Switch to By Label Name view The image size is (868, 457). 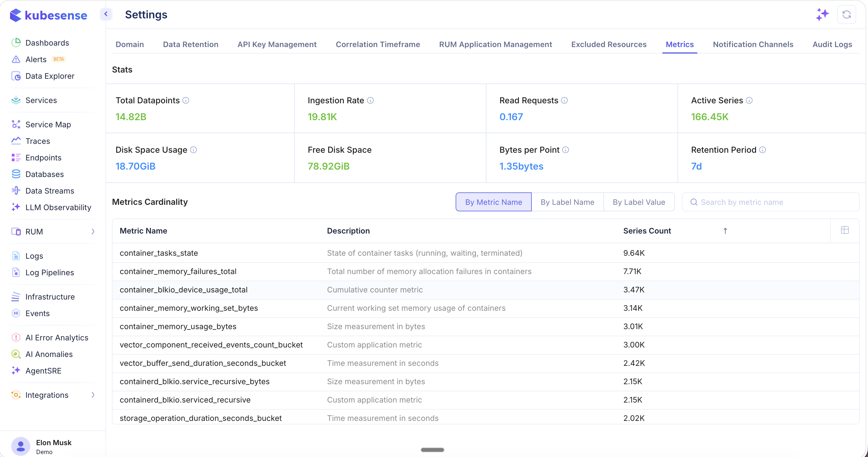567,202
